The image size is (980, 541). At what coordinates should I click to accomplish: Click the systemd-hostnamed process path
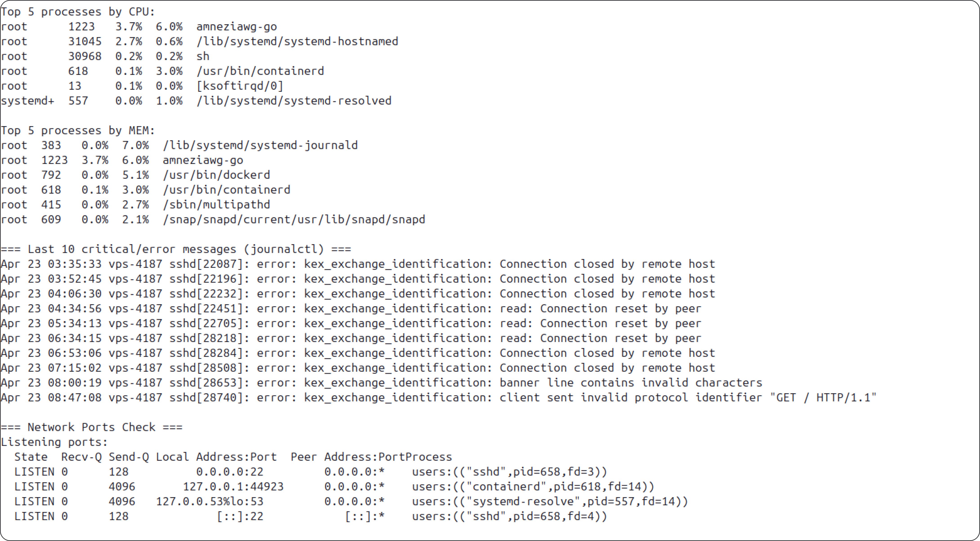pyautogui.click(x=297, y=41)
